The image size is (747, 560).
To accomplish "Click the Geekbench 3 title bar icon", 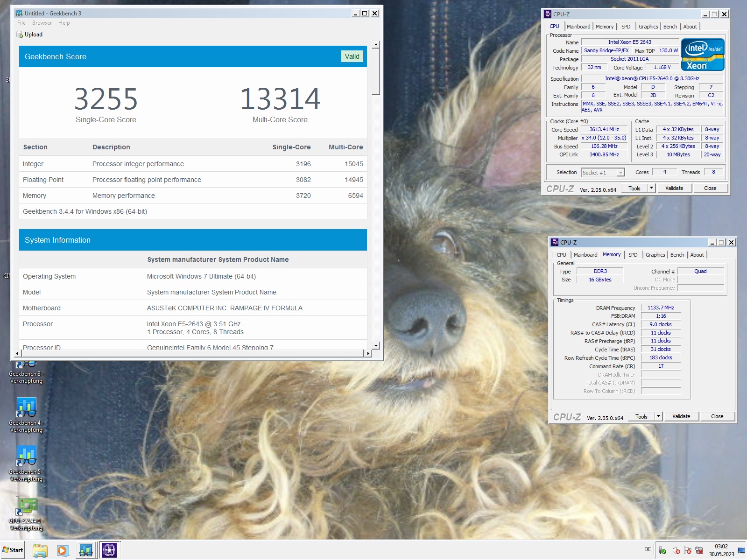I will (x=19, y=13).
